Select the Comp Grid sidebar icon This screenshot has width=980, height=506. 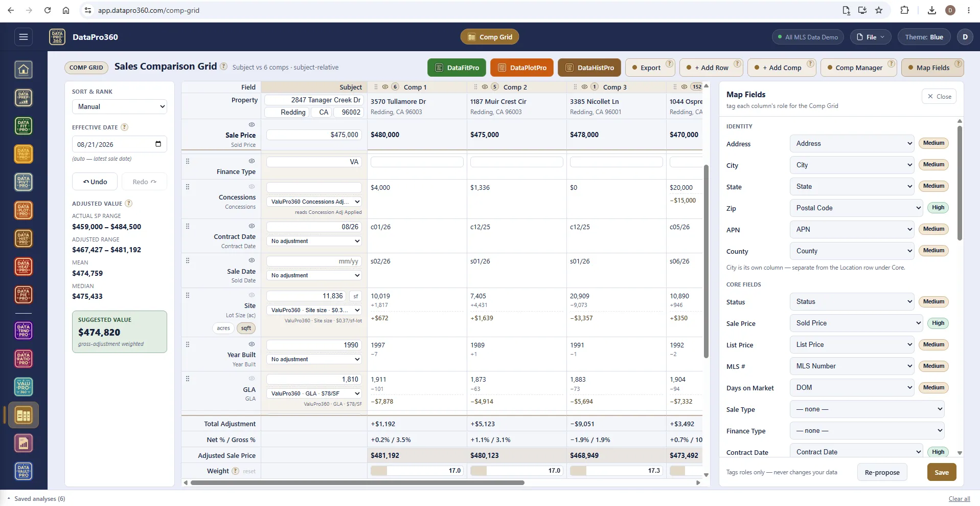[x=24, y=415]
